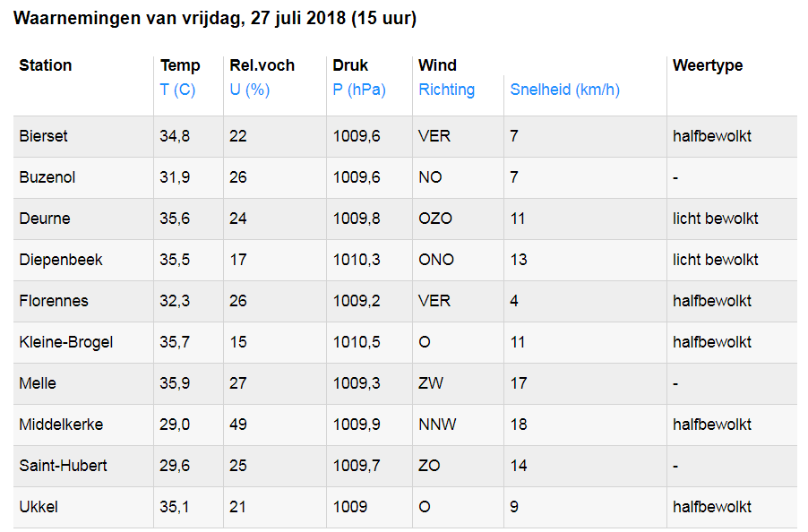The image size is (808, 532).
Task: Click the P (hPa) pressure column link
Action: click(x=359, y=90)
